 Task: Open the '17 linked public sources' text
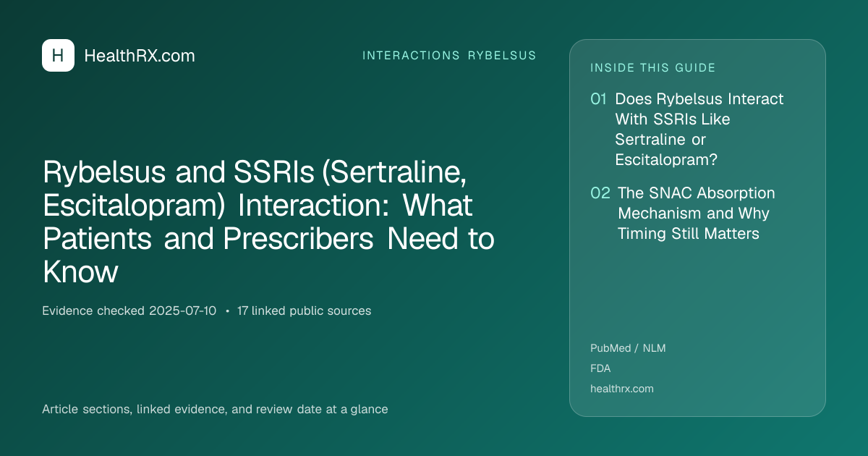[304, 311]
